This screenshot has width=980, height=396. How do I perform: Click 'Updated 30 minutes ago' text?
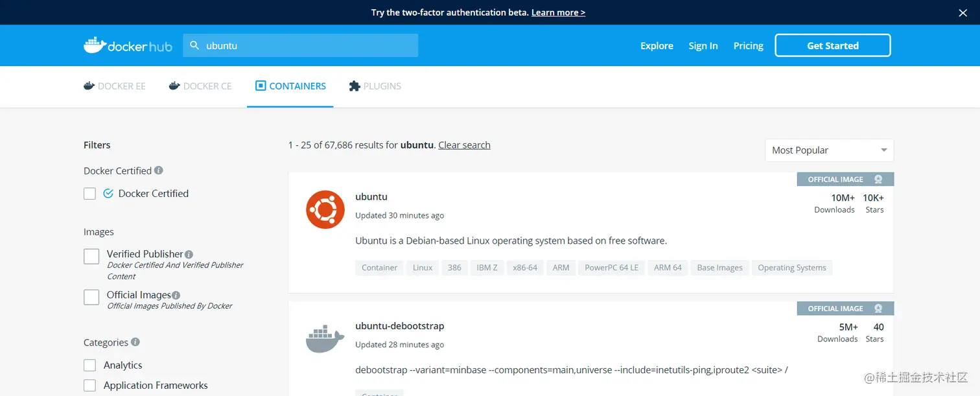400,215
